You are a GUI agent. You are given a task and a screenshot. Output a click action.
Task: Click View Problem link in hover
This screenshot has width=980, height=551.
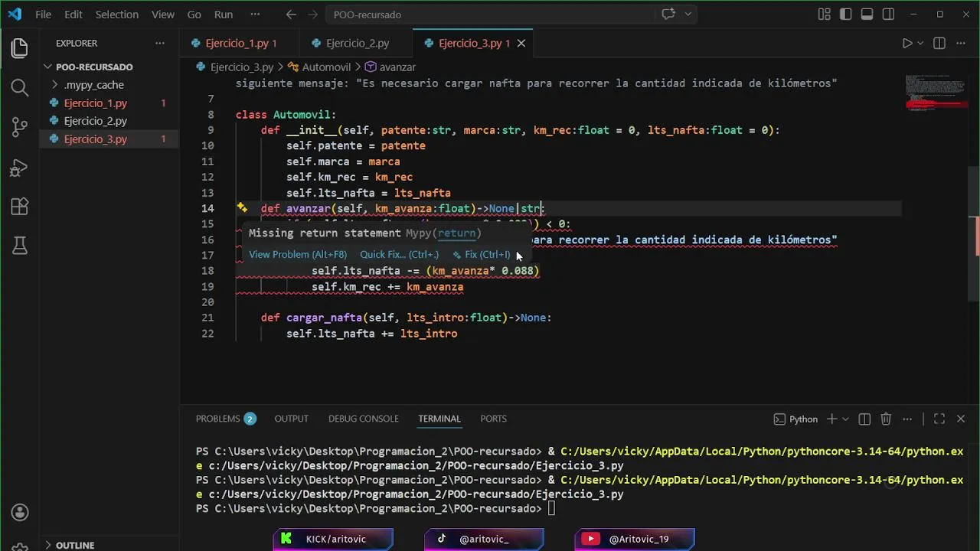(x=298, y=255)
